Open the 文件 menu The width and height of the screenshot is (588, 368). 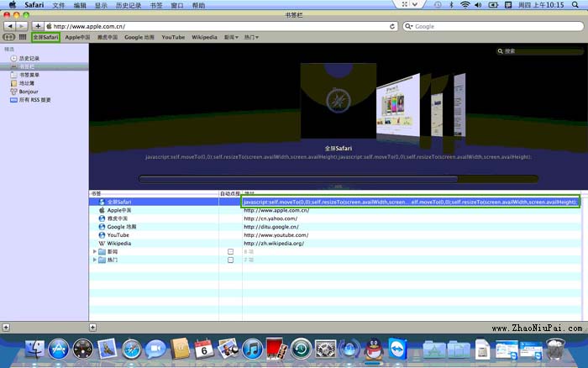tap(59, 5)
